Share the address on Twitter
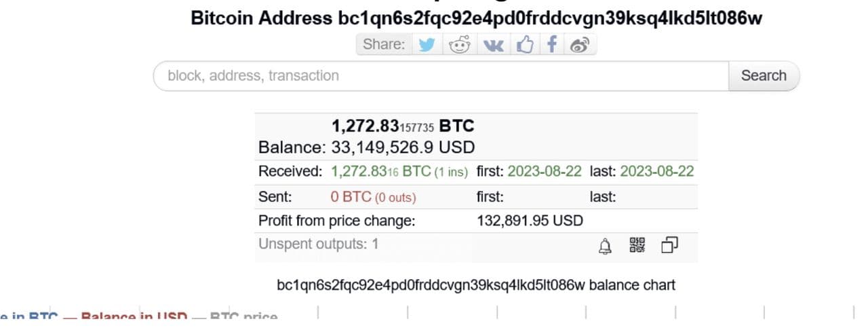 coord(427,45)
